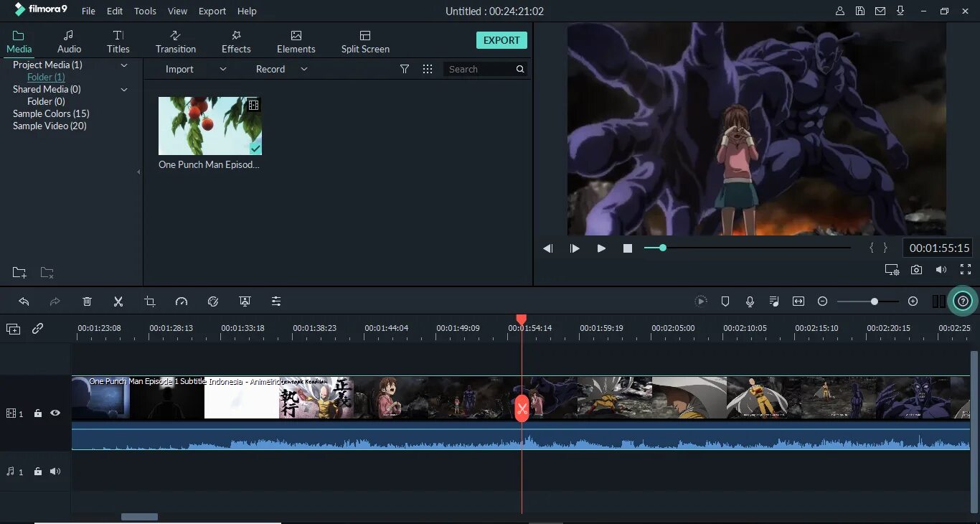Open the File menu

[x=88, y=11]
